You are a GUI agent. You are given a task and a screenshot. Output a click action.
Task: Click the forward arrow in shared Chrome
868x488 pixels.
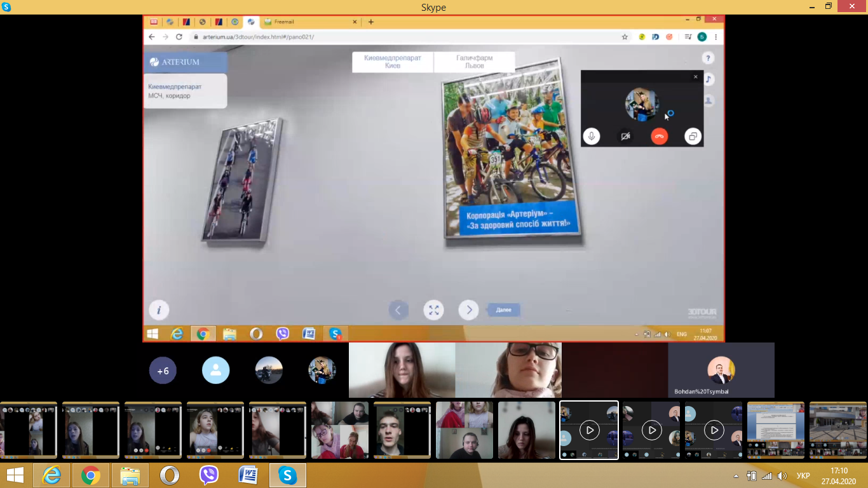tap(166, 37)
